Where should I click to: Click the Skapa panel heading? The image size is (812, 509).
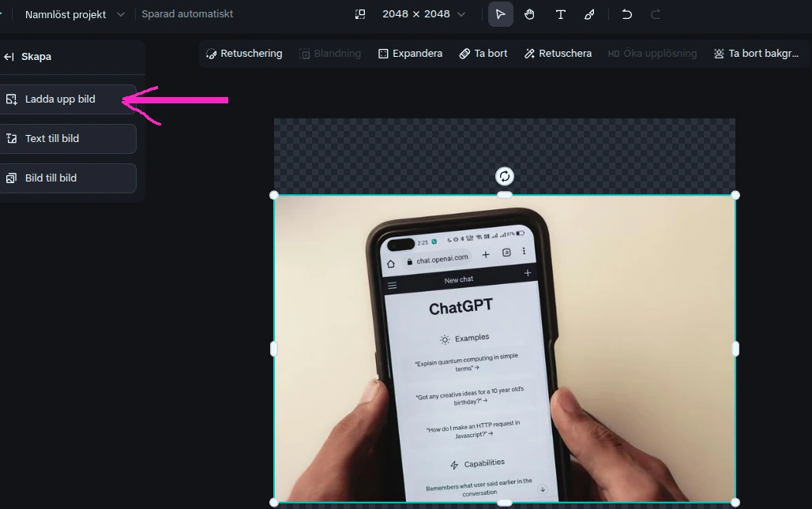pos(36,57)
